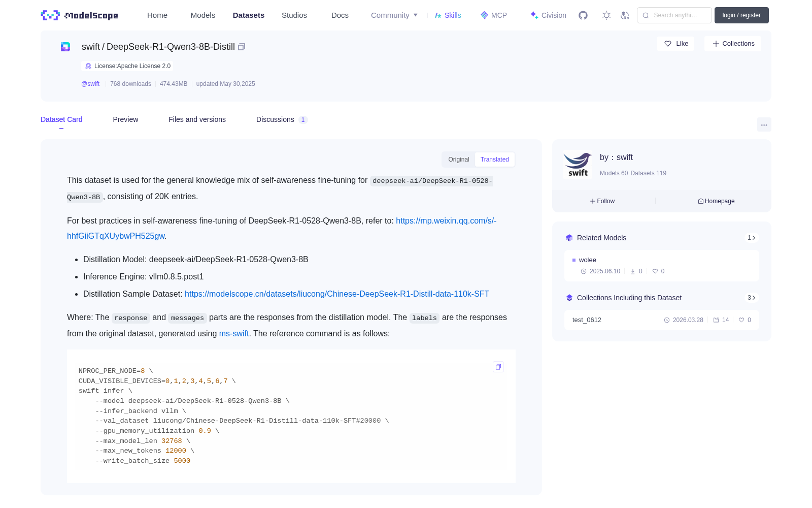
Task: Open the Files and versions tab
Action: pos(197,119)
